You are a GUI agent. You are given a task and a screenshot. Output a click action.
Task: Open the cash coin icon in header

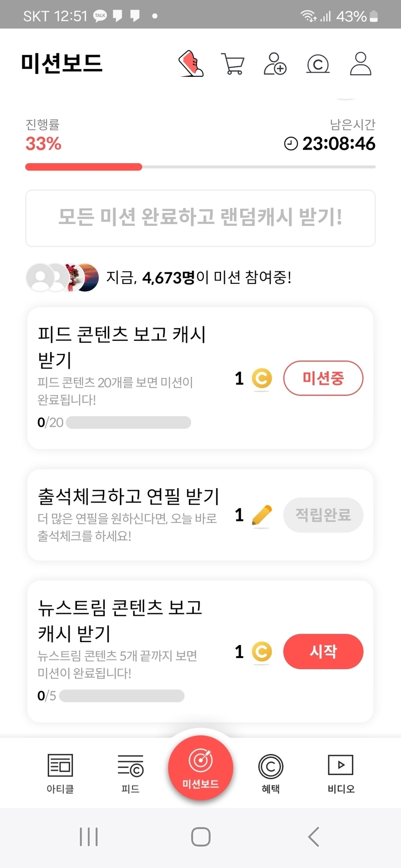(x=318, y=64)
